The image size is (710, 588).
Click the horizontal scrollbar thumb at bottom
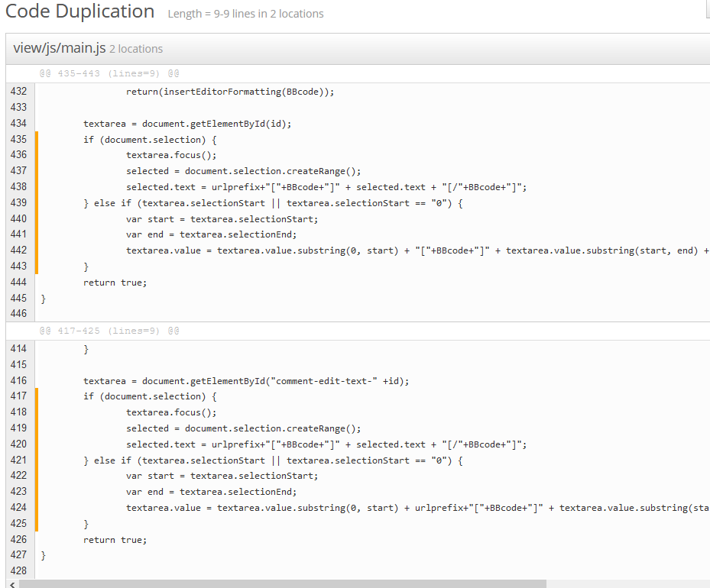[283, 583]
